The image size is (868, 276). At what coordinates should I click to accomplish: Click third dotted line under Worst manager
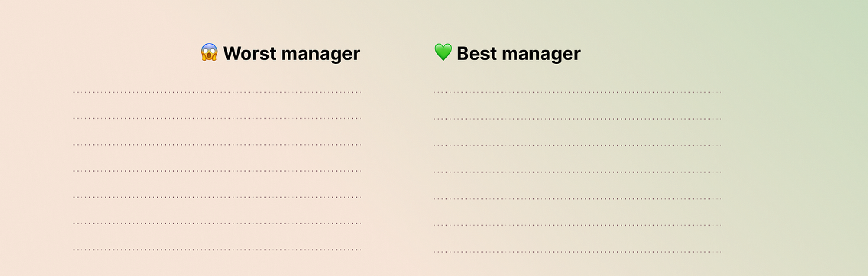[217, 145]
